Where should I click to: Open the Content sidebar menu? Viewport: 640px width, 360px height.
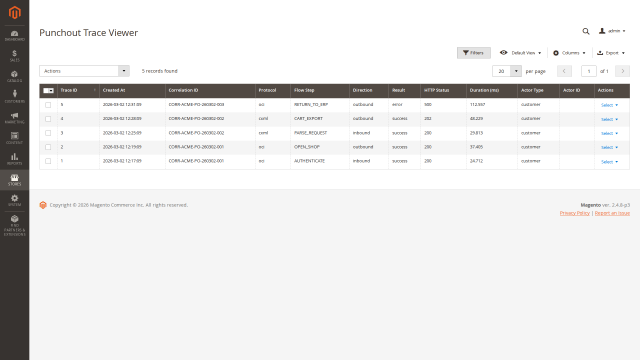(x=15, y=138)
